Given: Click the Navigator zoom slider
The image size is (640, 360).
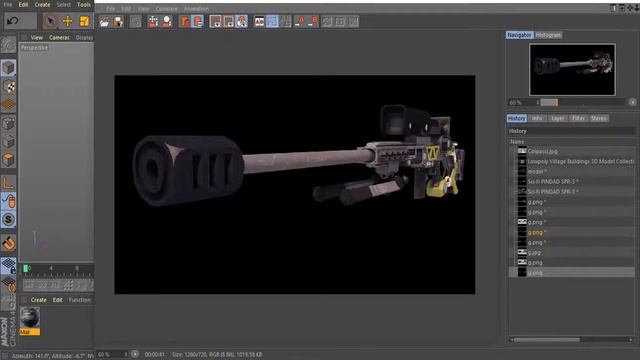Looking at the screenshot, I should tap(583, 102).
